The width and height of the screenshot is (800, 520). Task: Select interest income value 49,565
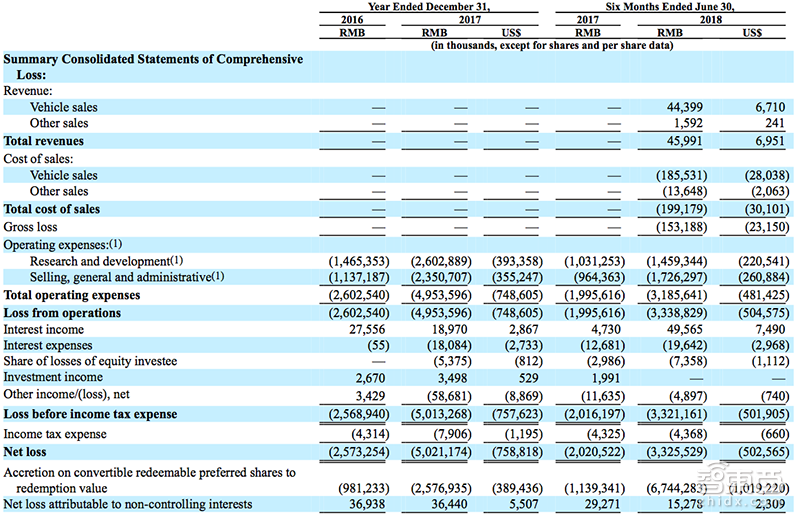point(685,330)
